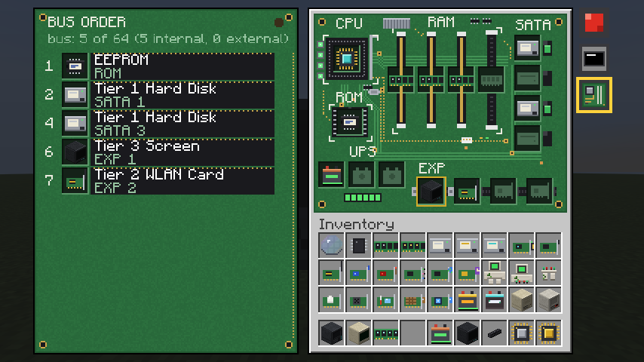The height and width of the screenshot is (362, 644).
Task: Click the EEPROM icon in bus order row 1
Action: tap(75, 66)
